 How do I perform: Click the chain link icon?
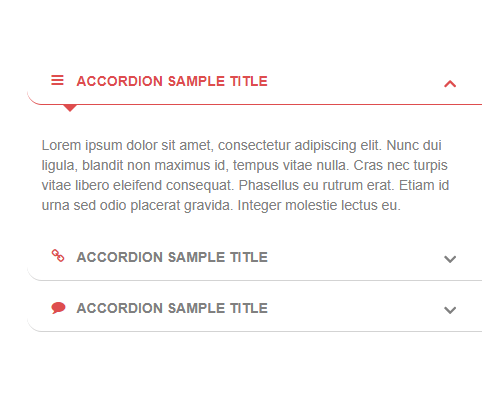coord(58,256)
